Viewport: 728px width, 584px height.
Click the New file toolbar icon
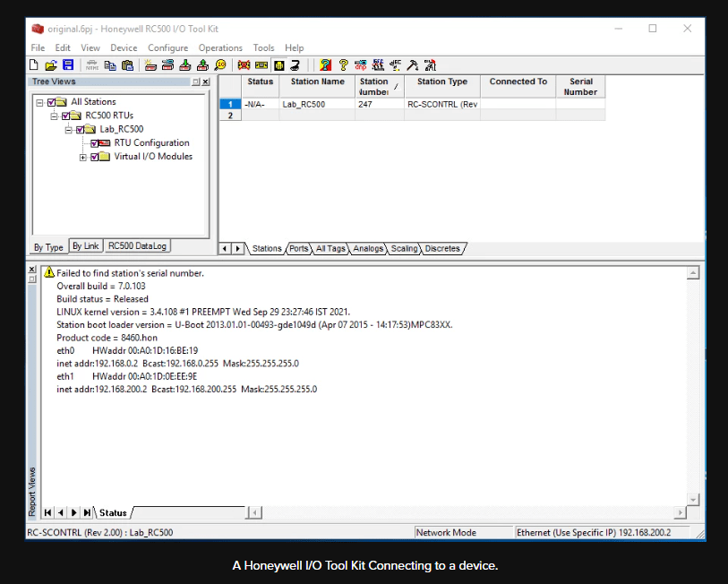[x=34, y=65]
